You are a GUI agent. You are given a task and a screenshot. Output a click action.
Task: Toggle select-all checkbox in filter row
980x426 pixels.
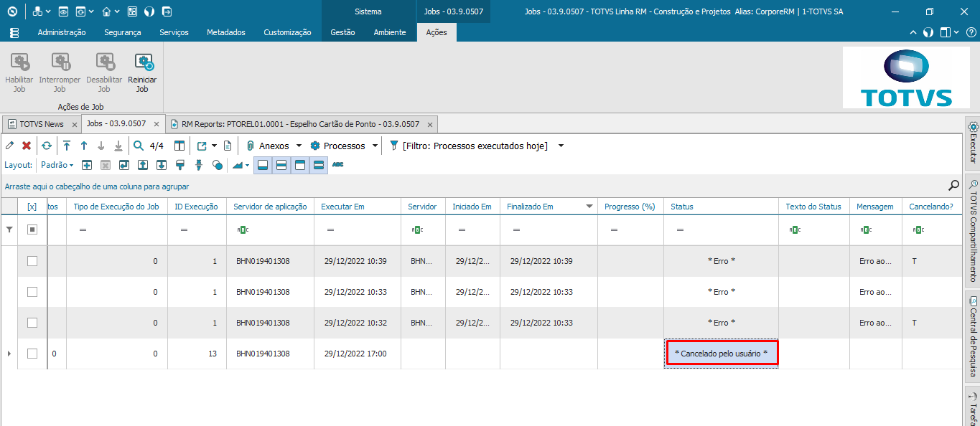click(32, 229)
